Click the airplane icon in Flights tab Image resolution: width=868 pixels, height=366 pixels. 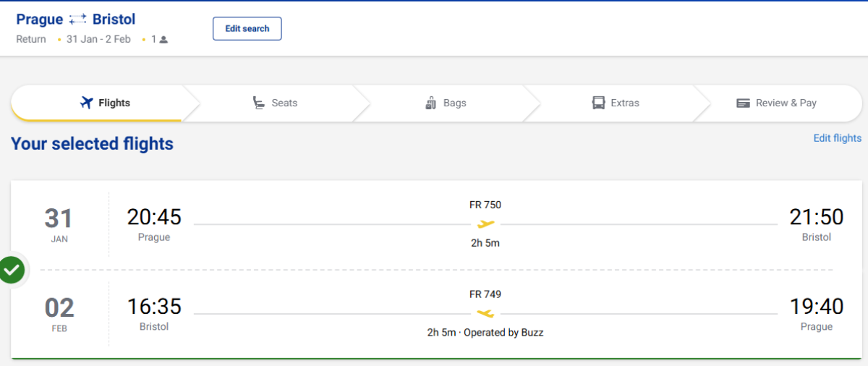[87, 103]
